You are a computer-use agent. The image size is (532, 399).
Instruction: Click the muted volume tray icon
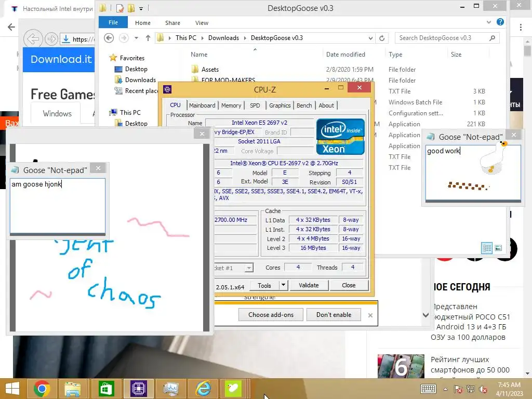click(483, 389)
